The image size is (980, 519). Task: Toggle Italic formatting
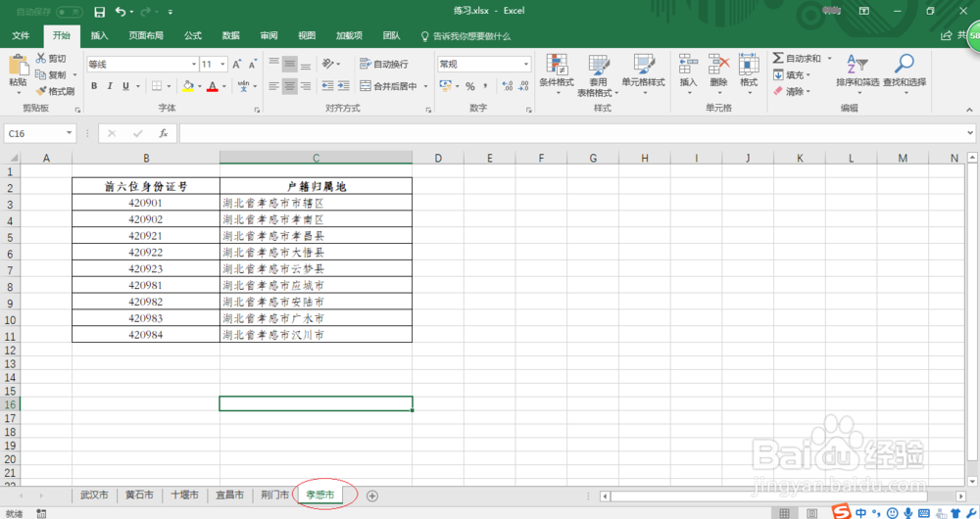pos(110,86)
